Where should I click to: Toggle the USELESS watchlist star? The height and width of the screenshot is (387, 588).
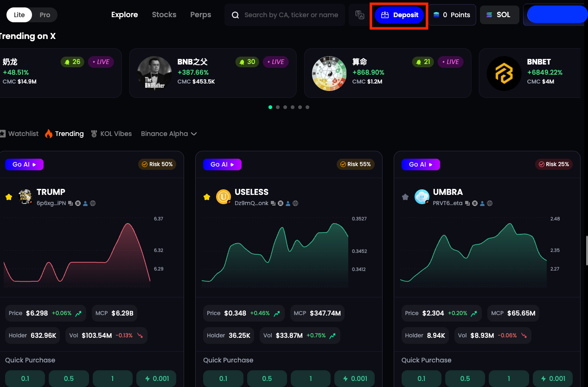point(207,197)
